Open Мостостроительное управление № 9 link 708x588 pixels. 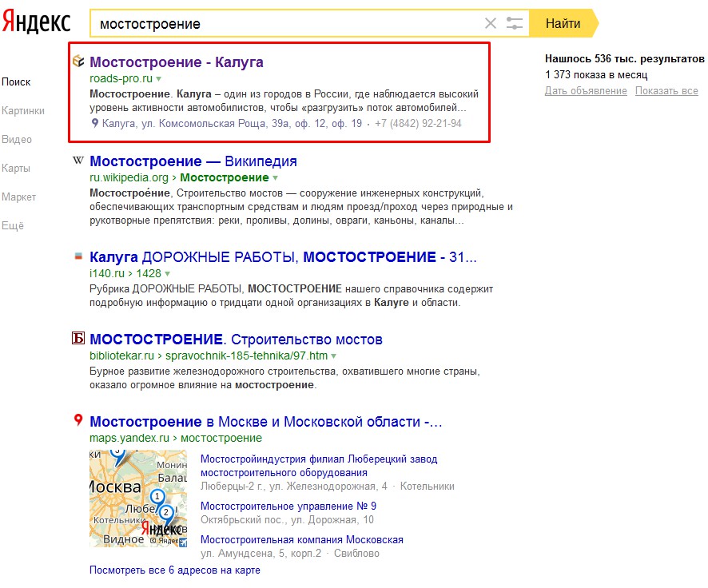pyautogui.click(x=288, y=506)
